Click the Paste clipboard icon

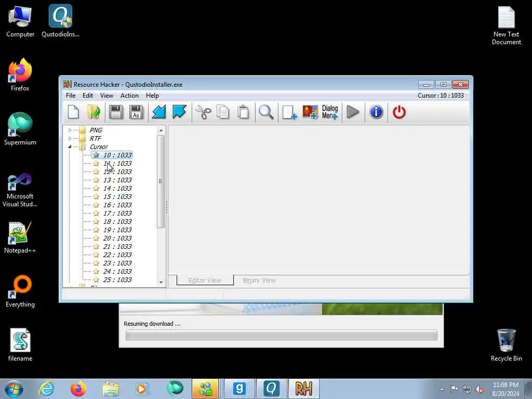(x=243, y=112)
